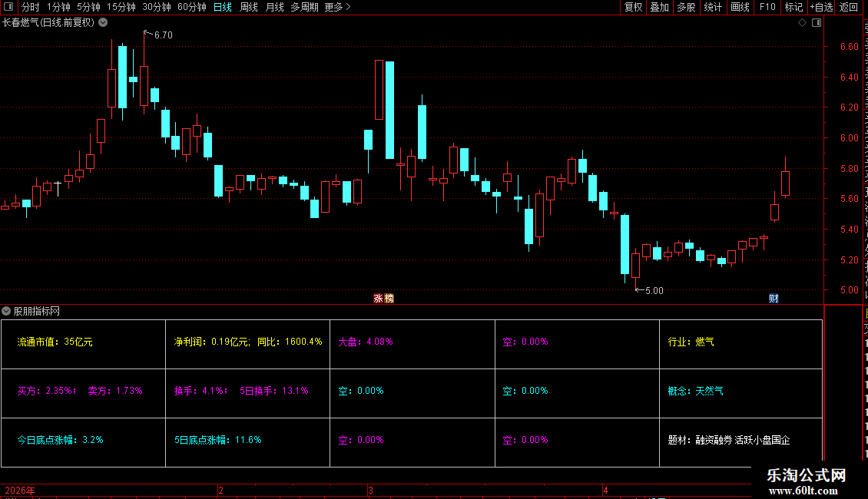Switch to the 1分钟 timeframe

coord(58,7)
